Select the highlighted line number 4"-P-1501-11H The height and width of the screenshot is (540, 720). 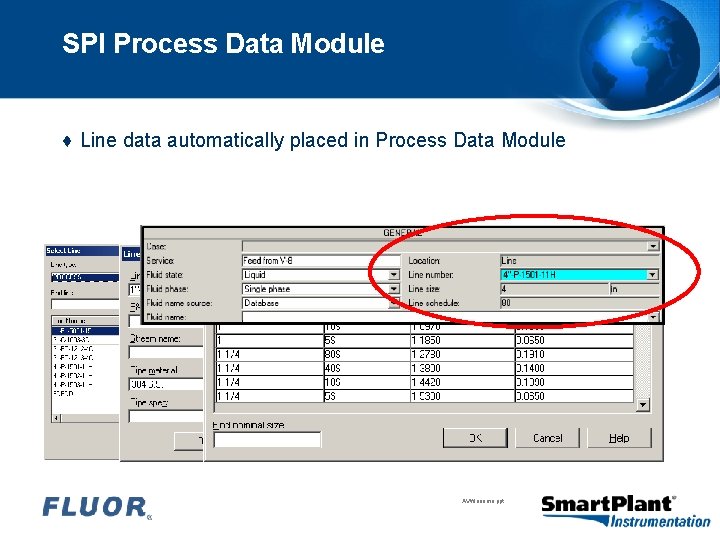tap(574, 275)
